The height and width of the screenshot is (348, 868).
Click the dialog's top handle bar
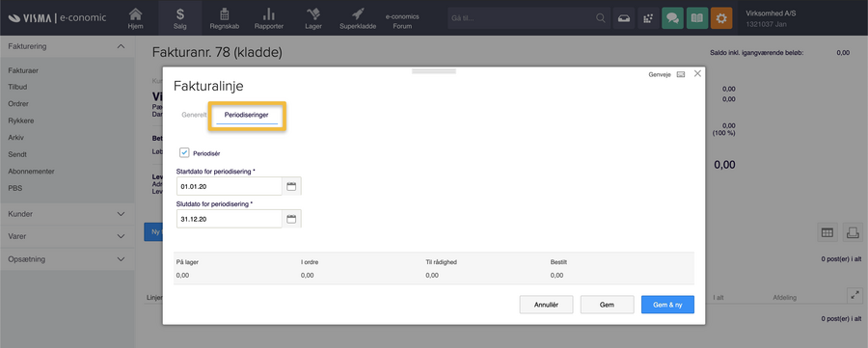[x=434, y=70]
